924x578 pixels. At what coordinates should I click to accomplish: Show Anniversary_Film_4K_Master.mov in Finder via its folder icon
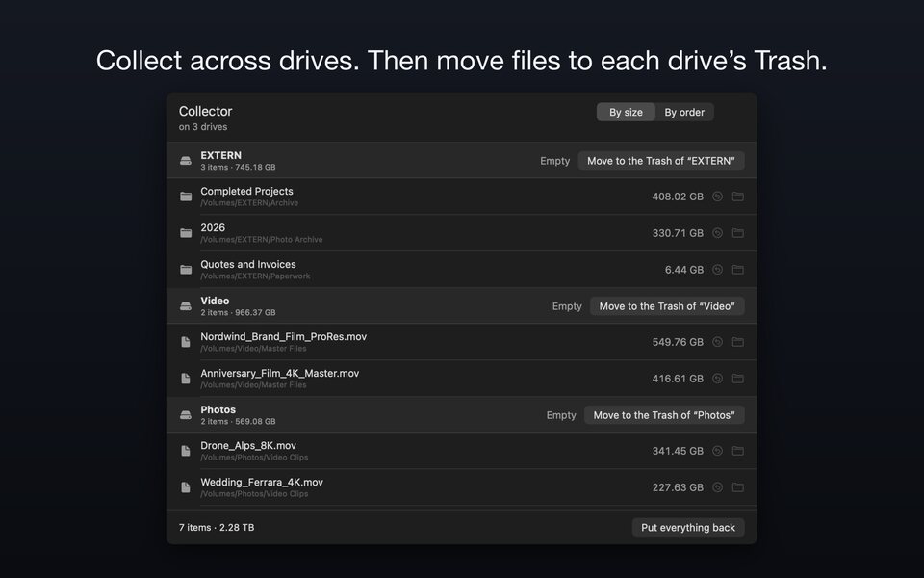click(738, 378)
